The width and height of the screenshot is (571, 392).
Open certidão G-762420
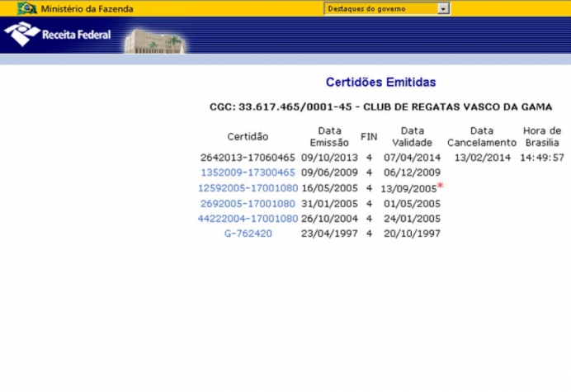[x=248, y=234]
